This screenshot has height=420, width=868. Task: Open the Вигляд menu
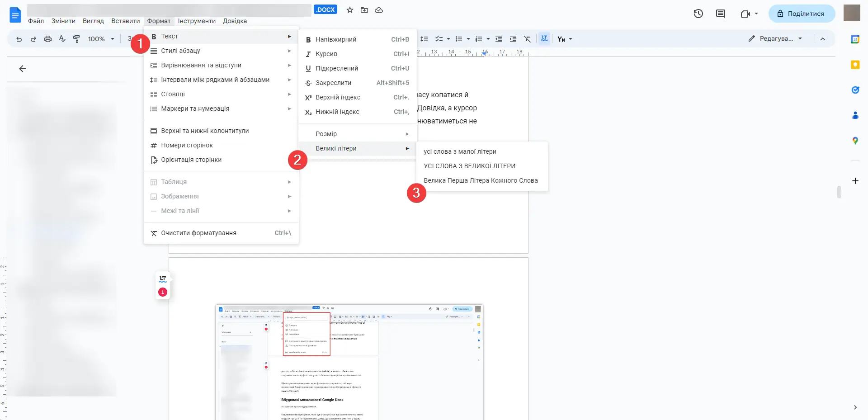tap(93, 21)
